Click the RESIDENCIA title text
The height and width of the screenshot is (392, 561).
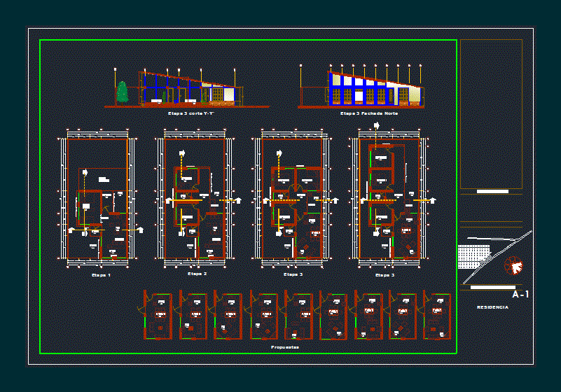pos(492,307)
